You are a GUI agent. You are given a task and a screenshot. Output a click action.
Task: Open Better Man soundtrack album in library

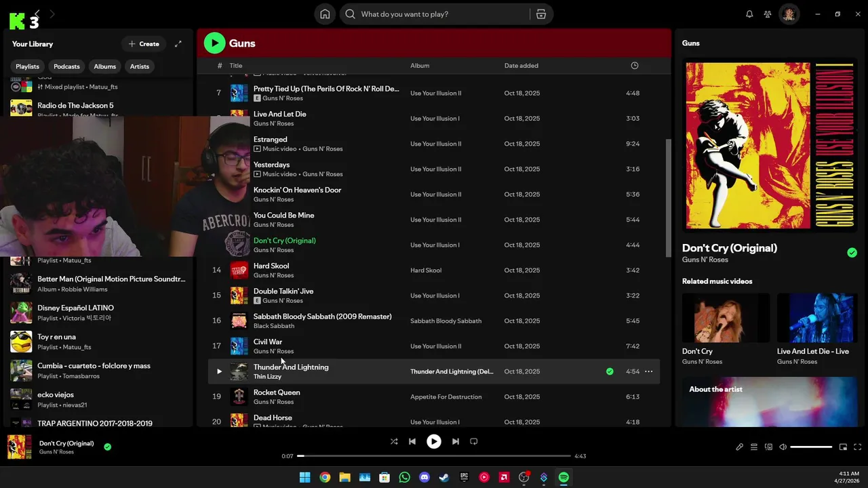click(98, 283)
